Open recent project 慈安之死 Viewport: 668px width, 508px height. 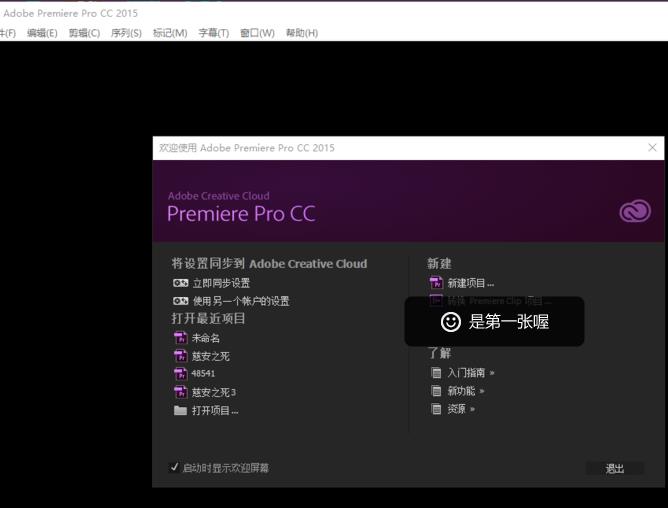tap(210, 356)
